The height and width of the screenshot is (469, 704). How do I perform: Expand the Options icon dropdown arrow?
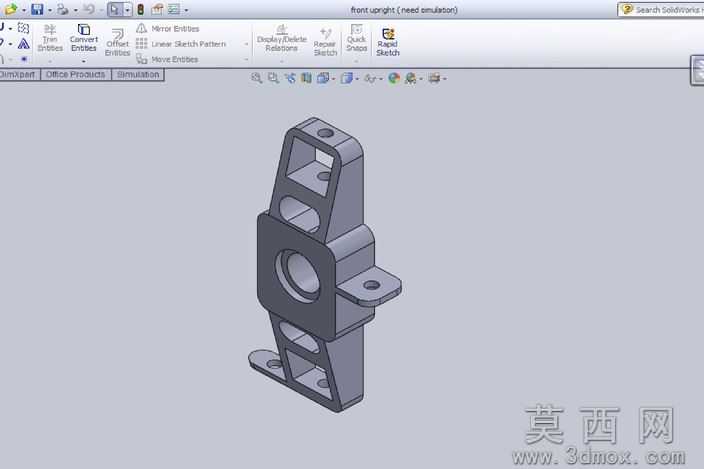(186, 10)
